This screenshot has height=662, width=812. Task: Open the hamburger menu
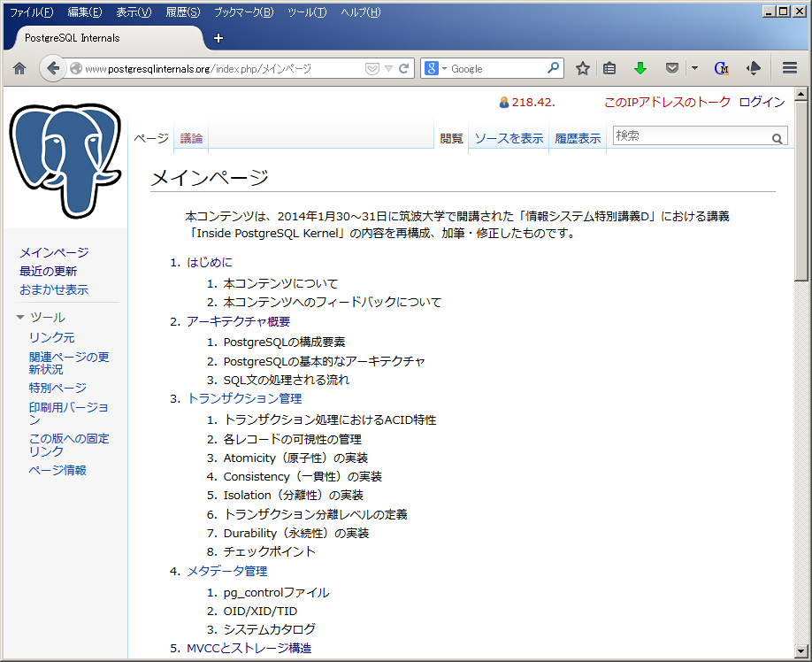pos(790,68)
